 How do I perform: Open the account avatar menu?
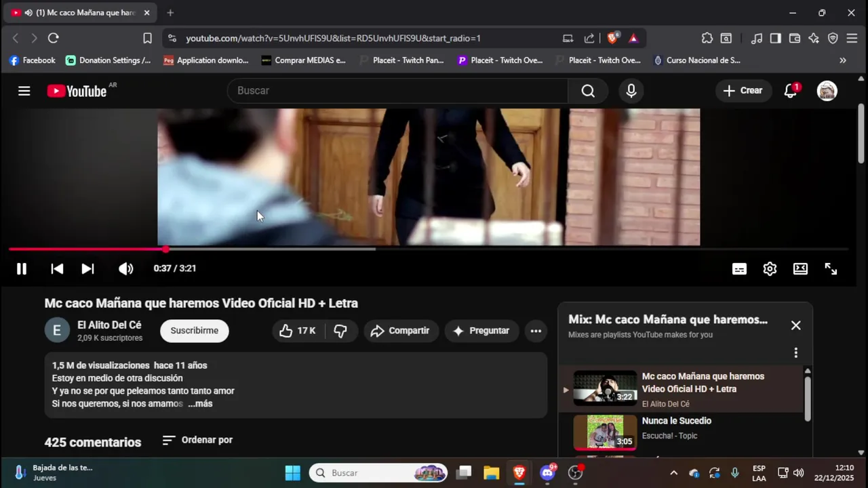tap(827, 91)
